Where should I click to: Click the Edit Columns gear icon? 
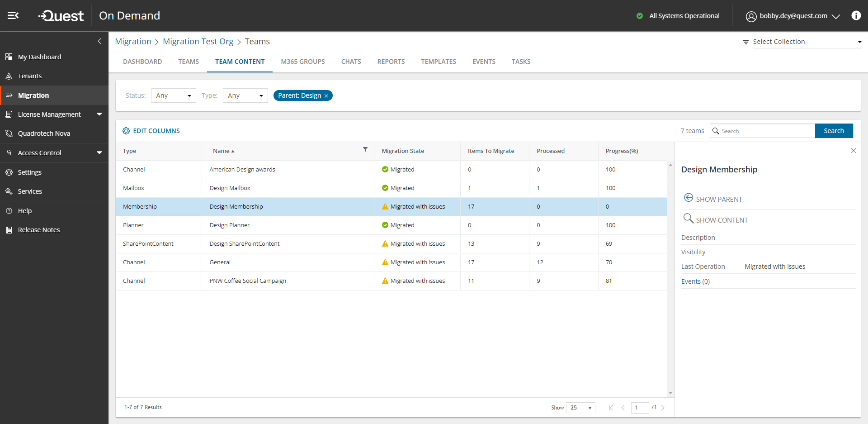click(126, 131)
